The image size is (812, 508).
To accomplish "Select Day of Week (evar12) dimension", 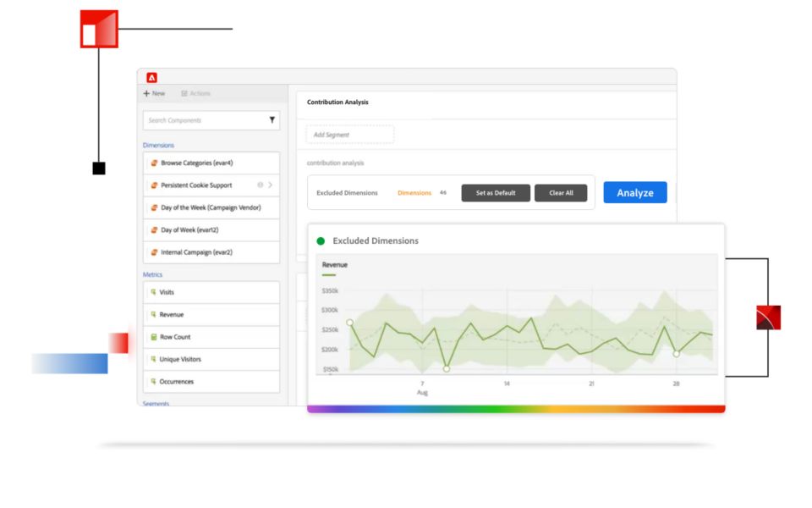I will click(211, 229).
